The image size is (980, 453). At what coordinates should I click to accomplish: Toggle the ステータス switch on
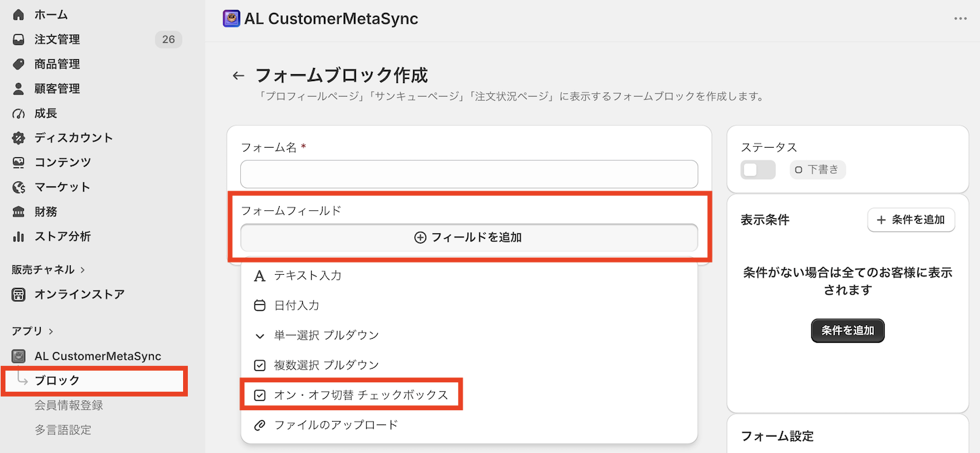click(758, 170)
